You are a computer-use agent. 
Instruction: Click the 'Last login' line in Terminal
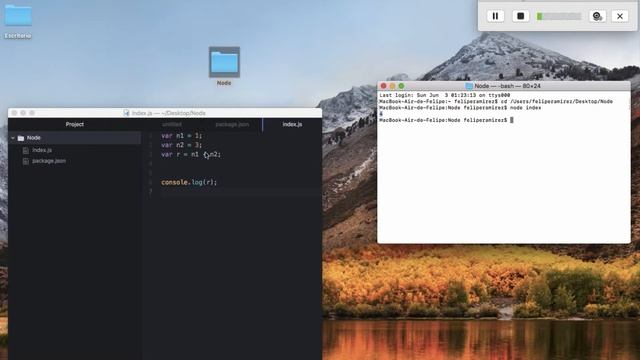point(444,95)
